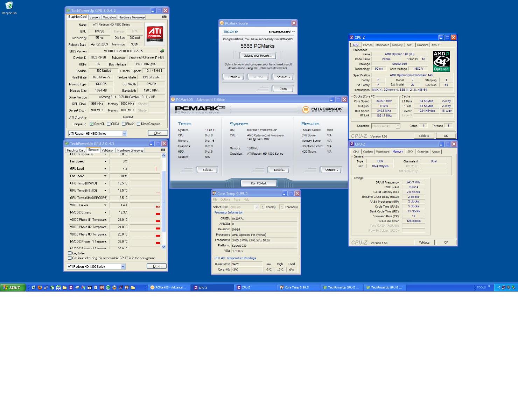This screenshot has height=420, width=518.
Task: Open the File menu in Core Temp
Action: coord(215,199)
